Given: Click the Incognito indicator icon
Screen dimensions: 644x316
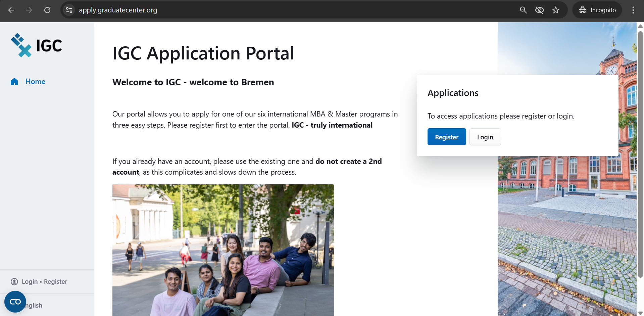Looking at the screenshot, I should [x=582, y=10].
